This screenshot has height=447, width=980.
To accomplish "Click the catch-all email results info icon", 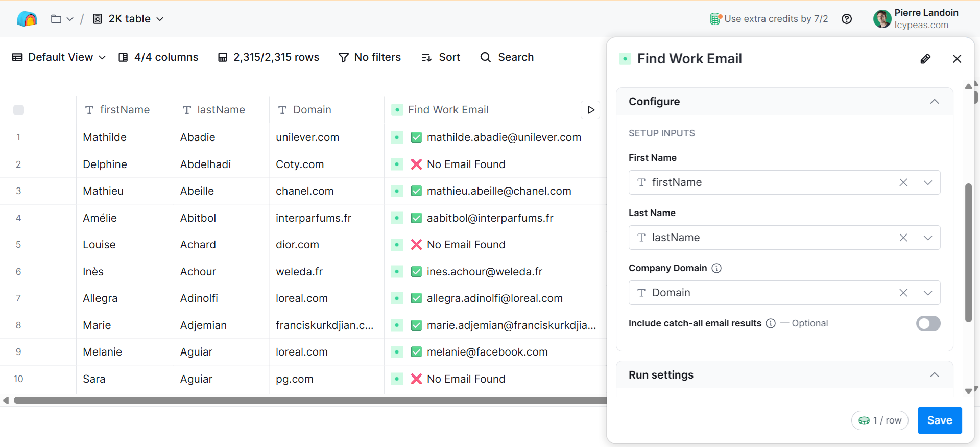I will (771, 323).
